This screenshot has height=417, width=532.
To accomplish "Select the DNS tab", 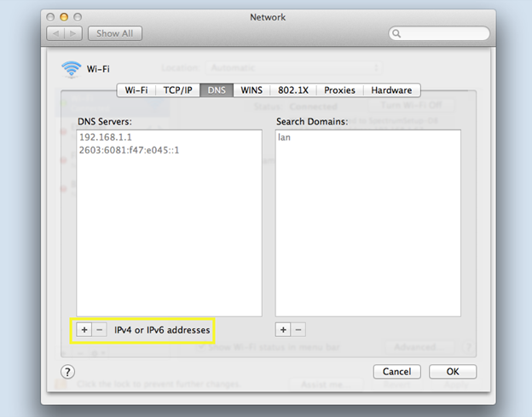I will pos(217,90).
